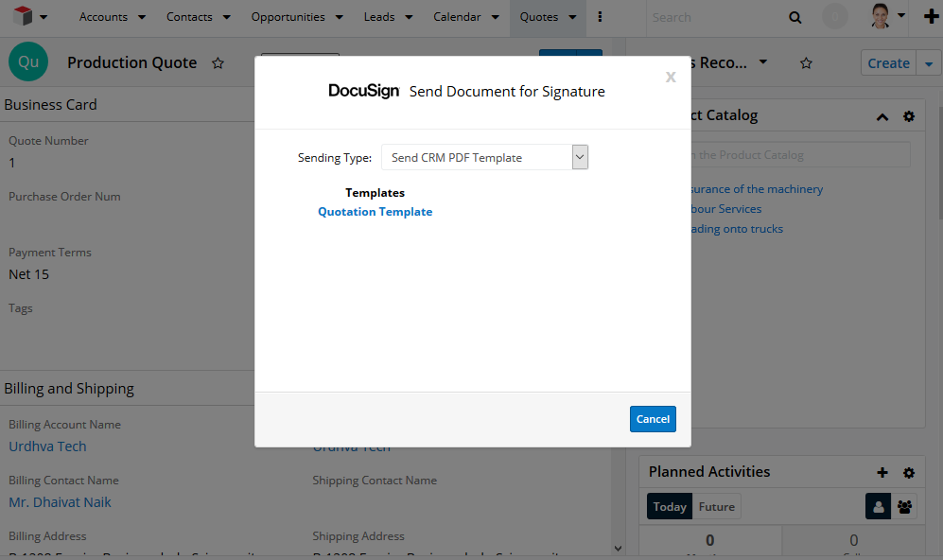943x560 pixels.
Task: Open the Calendar module tab
Action: [457, 17]
